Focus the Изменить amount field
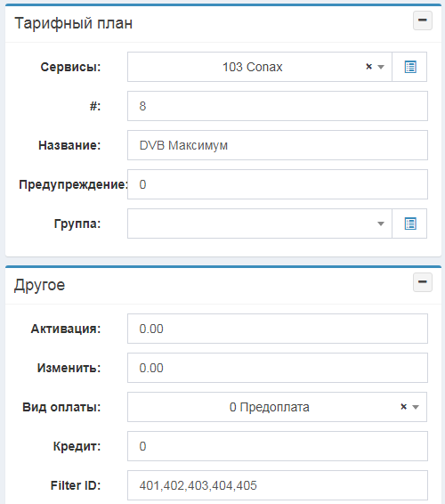Screen dimensions: 445x504 278,368
